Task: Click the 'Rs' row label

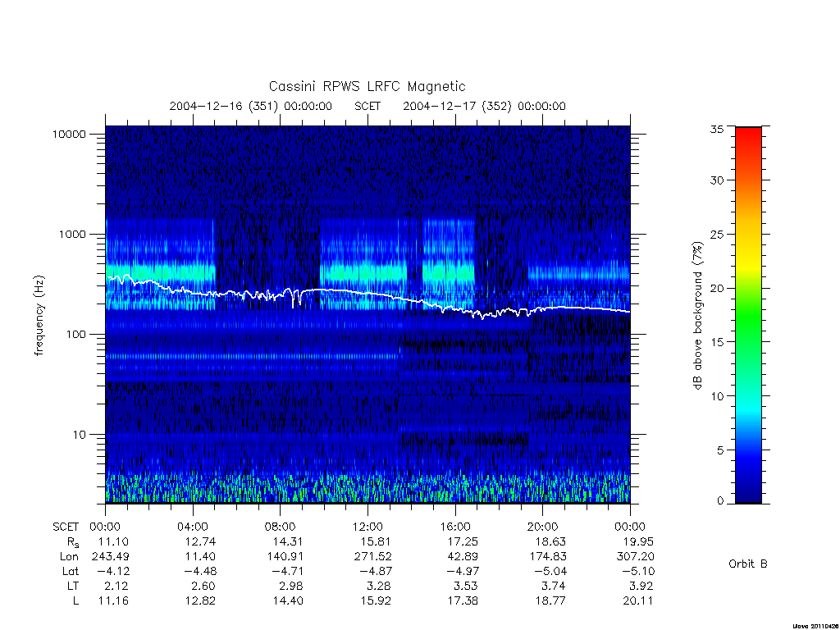Action: pos(73,543)
